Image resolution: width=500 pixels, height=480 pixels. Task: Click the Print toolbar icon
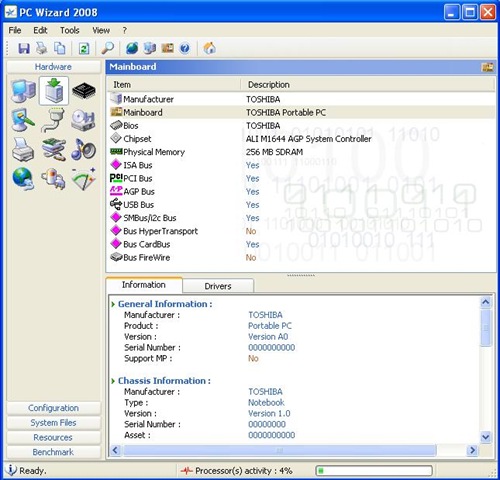point(42,49)
